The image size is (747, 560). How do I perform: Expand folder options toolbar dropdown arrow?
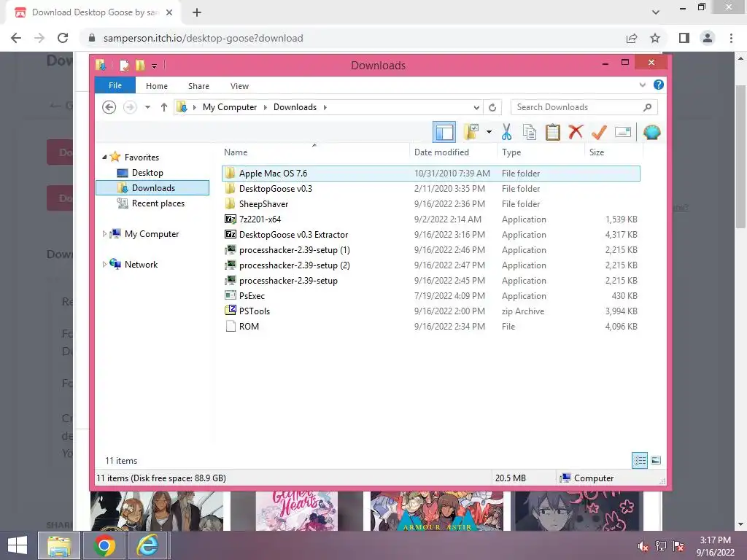point(489,133)
